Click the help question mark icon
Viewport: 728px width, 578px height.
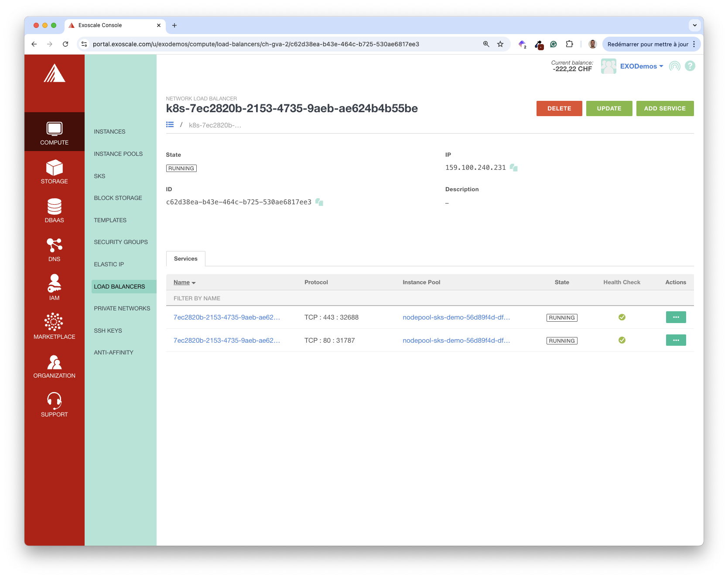[x=690, y=66]
